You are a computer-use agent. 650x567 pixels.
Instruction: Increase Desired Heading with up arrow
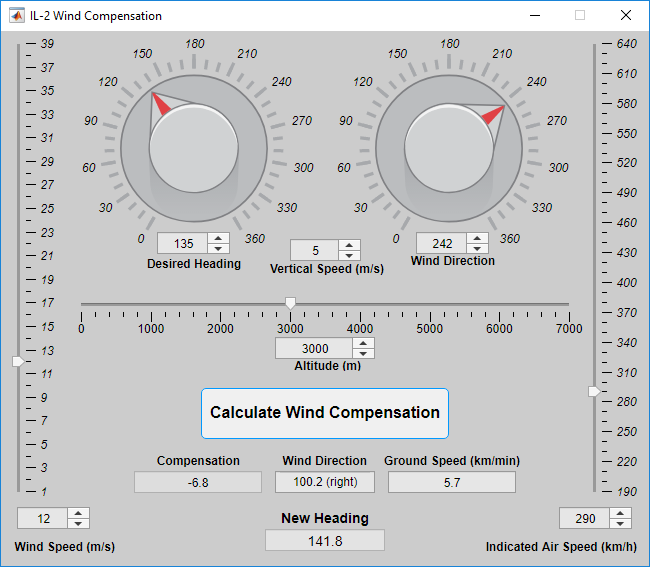[x=219, y=239]
